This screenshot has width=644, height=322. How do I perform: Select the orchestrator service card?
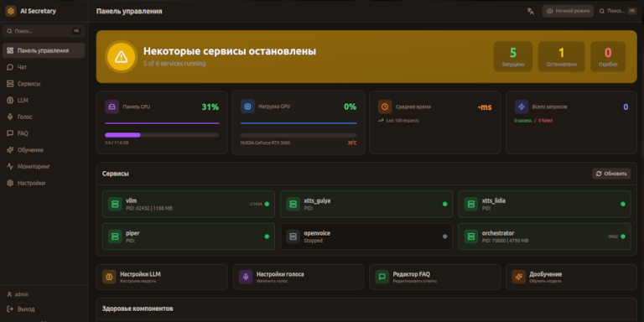coord(544,236)
